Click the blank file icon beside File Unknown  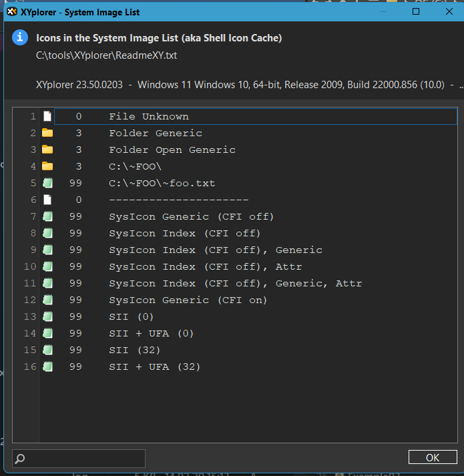(x=47, y=116)
